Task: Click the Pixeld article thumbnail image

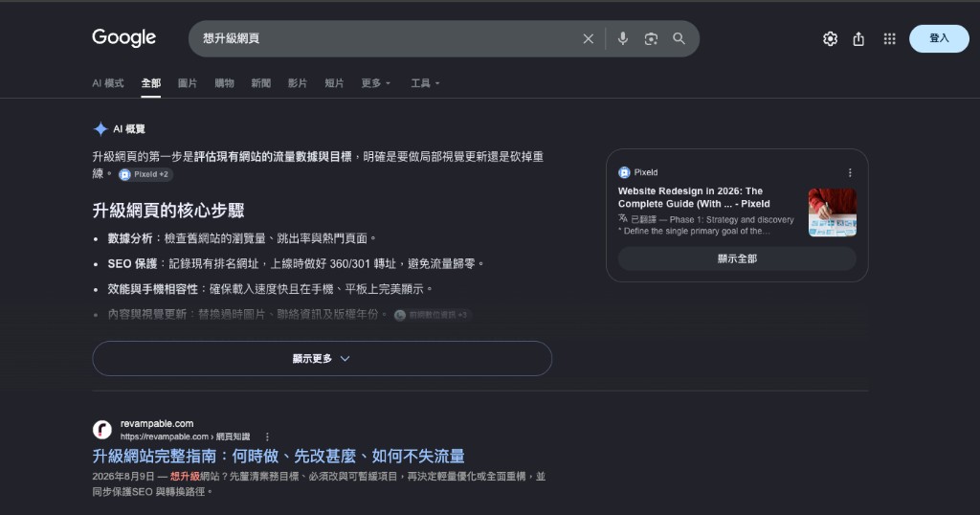Action: (x=832, y=213)
